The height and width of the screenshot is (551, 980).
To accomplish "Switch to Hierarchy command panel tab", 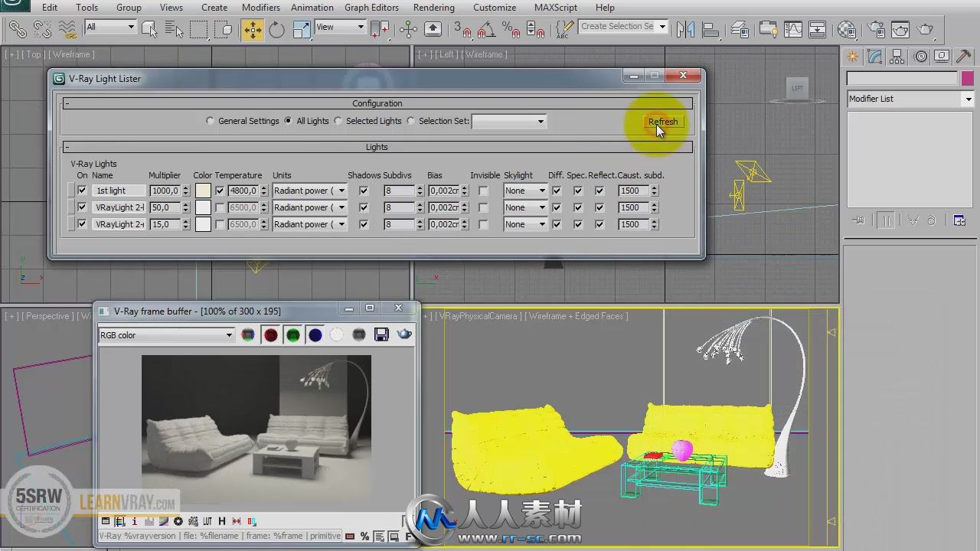I will coord(897,57).
